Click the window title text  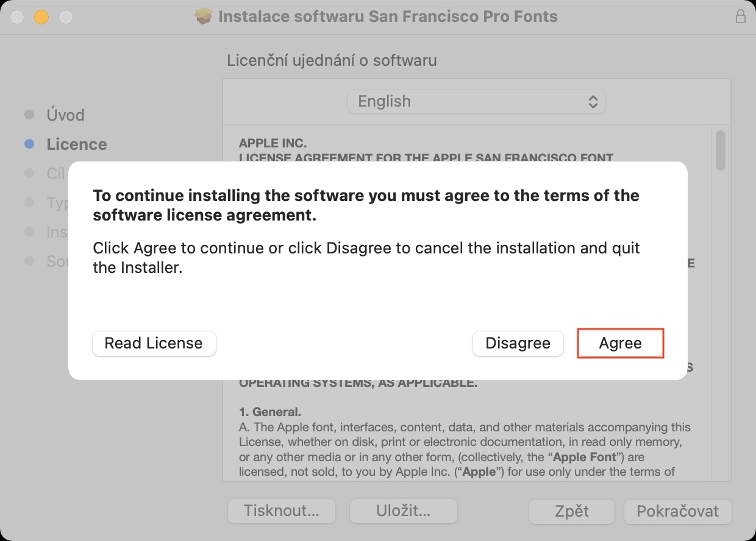(388, 16)
